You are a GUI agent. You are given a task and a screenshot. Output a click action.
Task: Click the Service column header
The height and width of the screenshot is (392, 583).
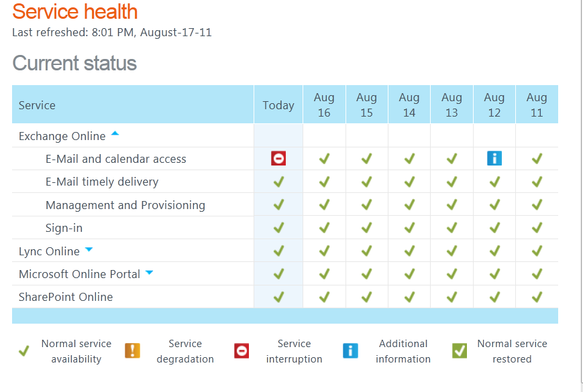coord(37,105)
